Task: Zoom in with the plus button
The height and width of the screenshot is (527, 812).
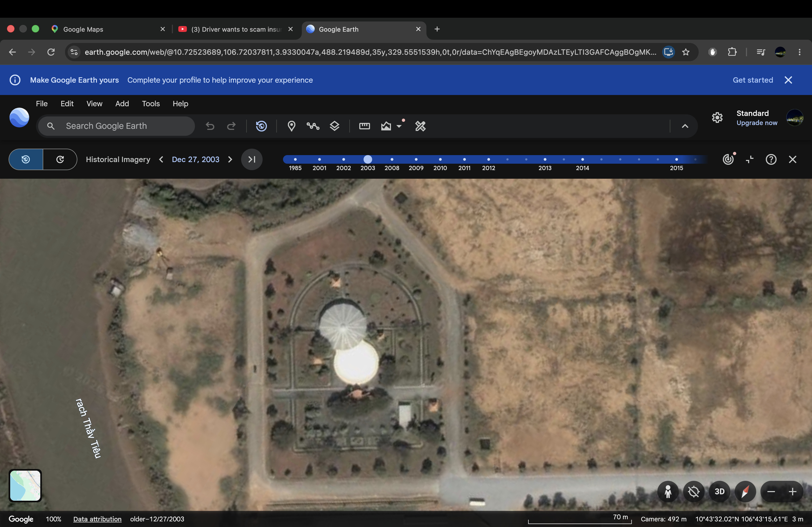Action: point(793,492)
